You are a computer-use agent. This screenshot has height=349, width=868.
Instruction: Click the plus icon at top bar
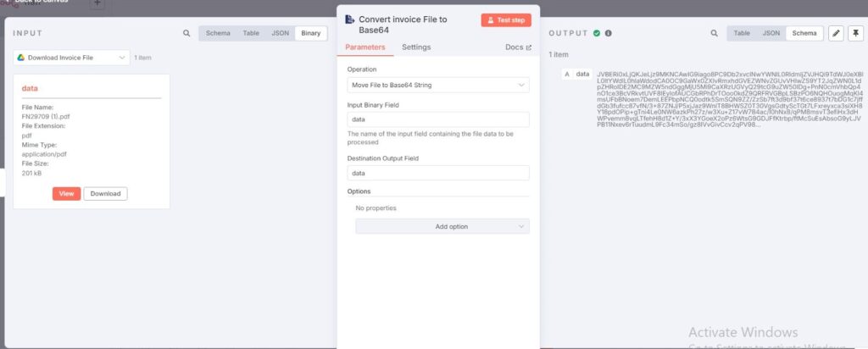point(97,3)
